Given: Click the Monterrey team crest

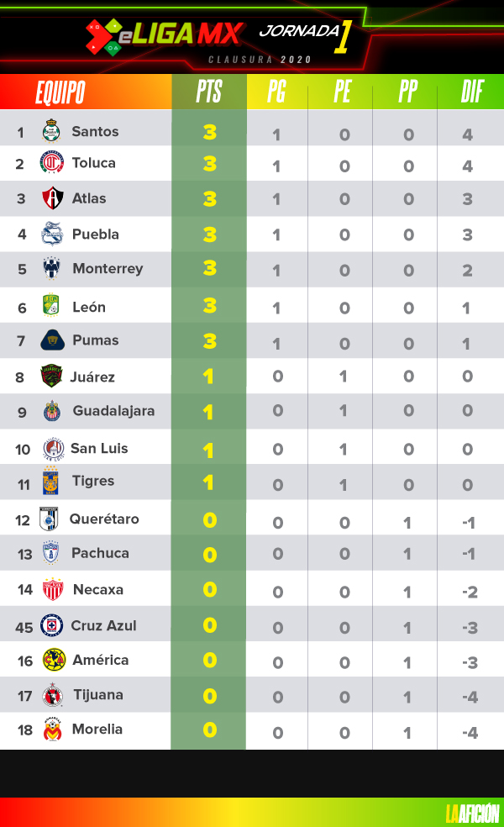Looking at the screenshot, I should pos(52,268).
